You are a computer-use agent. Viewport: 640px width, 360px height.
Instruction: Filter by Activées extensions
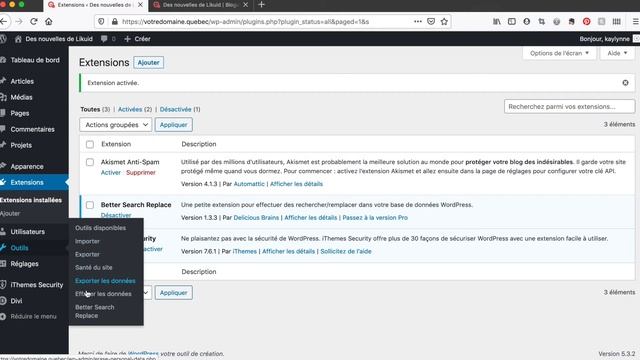coord(130,109)
